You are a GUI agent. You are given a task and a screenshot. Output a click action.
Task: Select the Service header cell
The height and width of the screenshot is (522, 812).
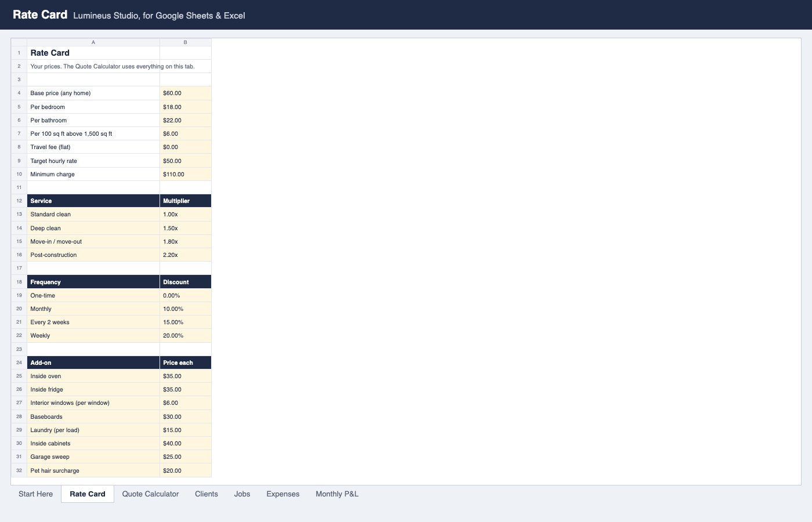pyautogui.click(x=93, y=201)
